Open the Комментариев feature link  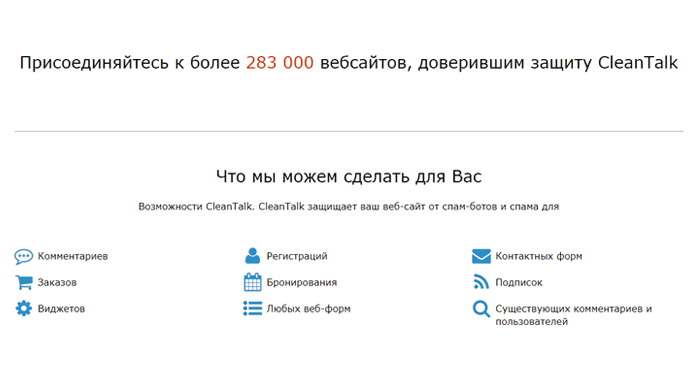tap(72, 257)
